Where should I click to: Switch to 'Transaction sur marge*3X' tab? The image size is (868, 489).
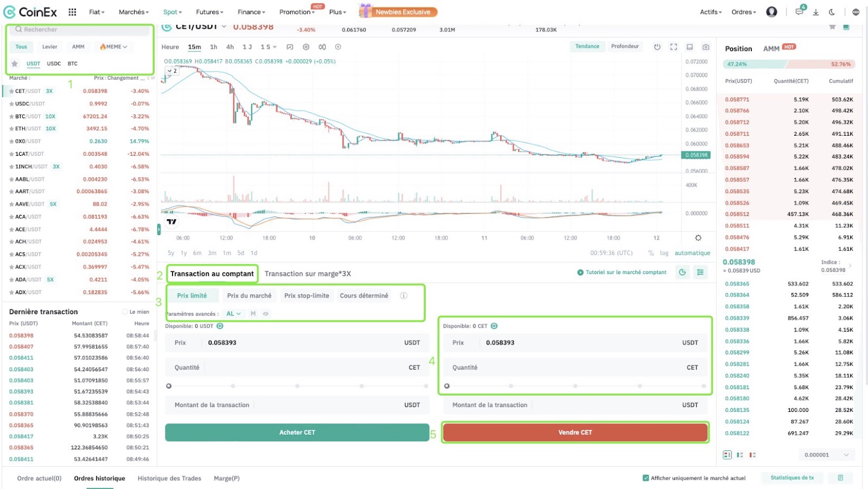click(x=308, y=274)
